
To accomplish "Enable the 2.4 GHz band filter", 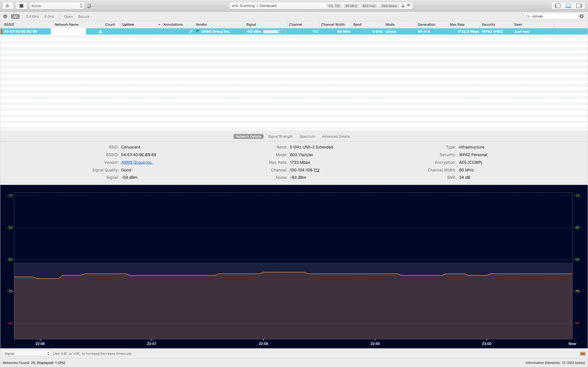I will (x=32, y=17).
